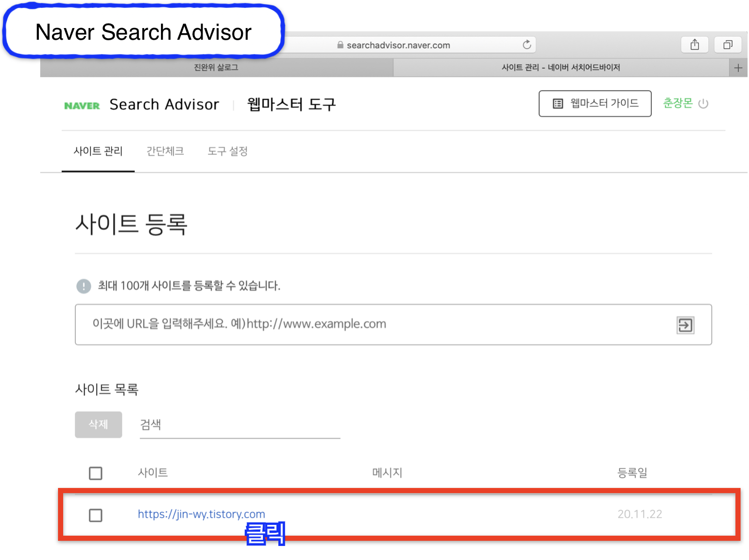Add a new Safari tab with plus
This screenshot has height=560, width=749.
(738, 68)
